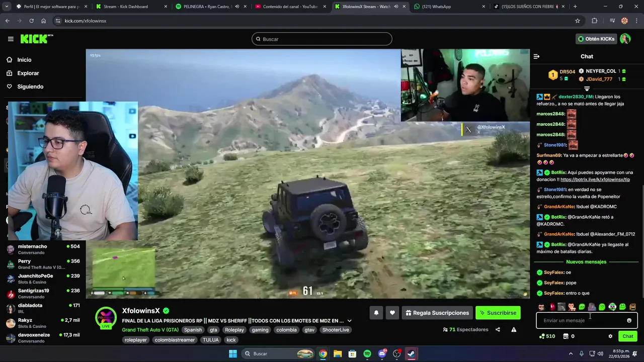Select the TULUA tag

211,340
